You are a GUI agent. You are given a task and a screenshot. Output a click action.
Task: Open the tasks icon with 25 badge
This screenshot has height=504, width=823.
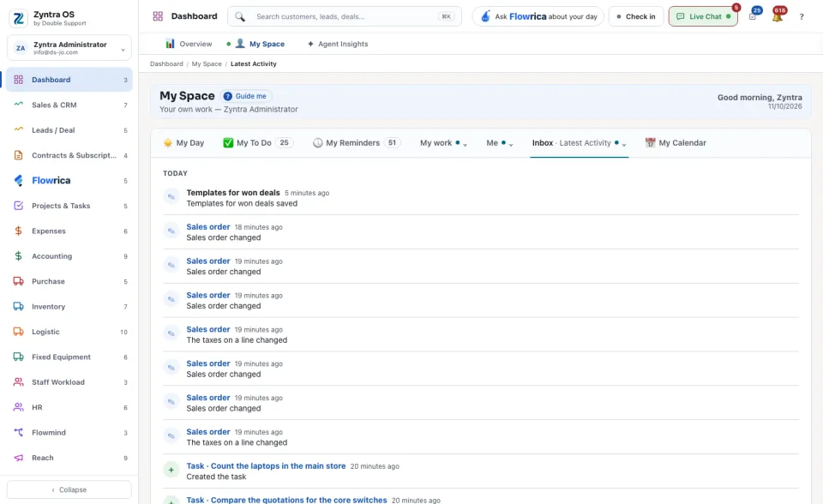click(754, 15)
